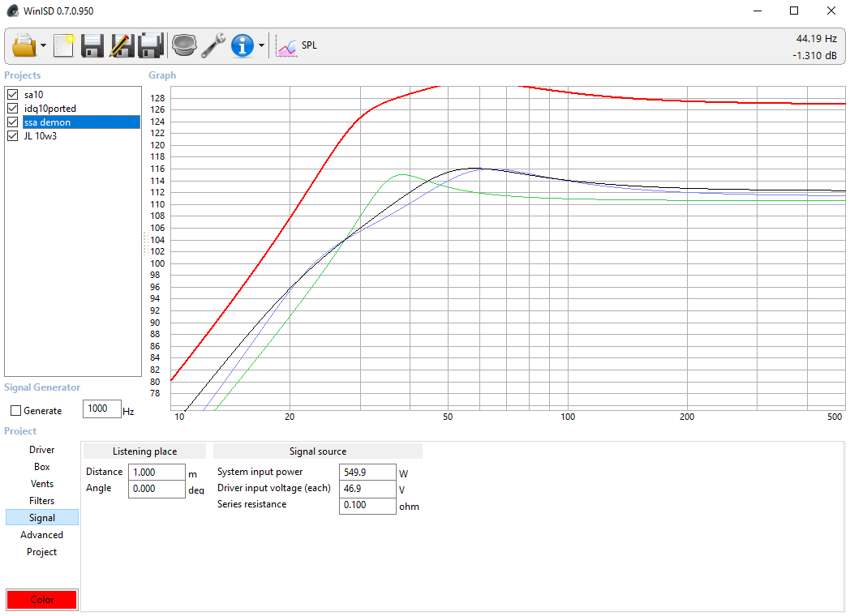Switch to the Vents tab
This screenshot has width=850, height=616.
41,484
